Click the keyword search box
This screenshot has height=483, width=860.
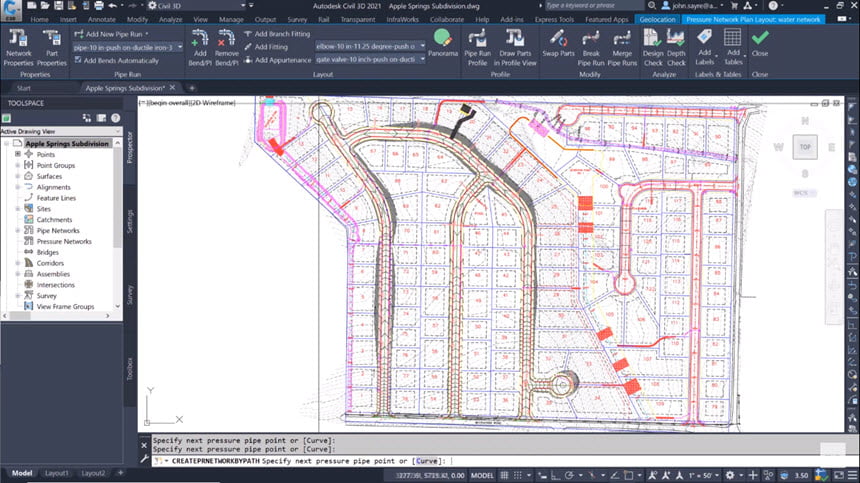tap(593, 5)
